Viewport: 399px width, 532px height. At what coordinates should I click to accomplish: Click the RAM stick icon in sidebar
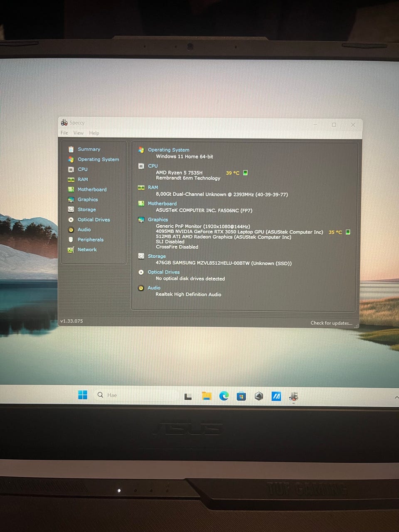(71, 180)
